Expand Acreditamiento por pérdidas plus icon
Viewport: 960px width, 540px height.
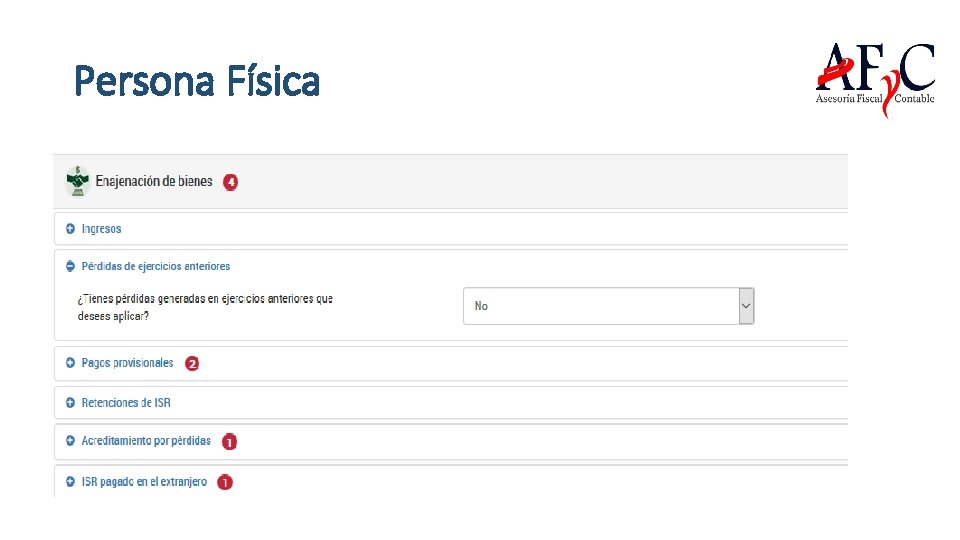click(70, 441)
